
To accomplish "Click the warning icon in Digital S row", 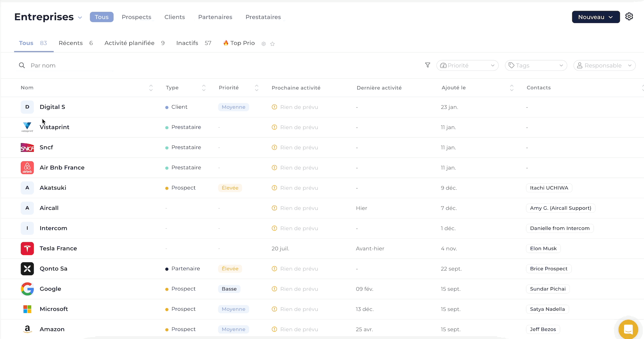I will tap(274, 107).
